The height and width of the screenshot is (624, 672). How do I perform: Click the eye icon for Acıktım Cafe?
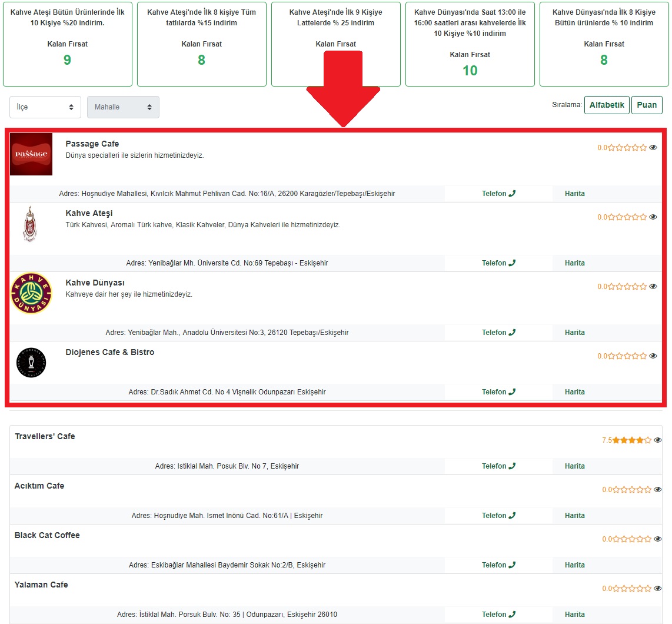pos(657,489)
